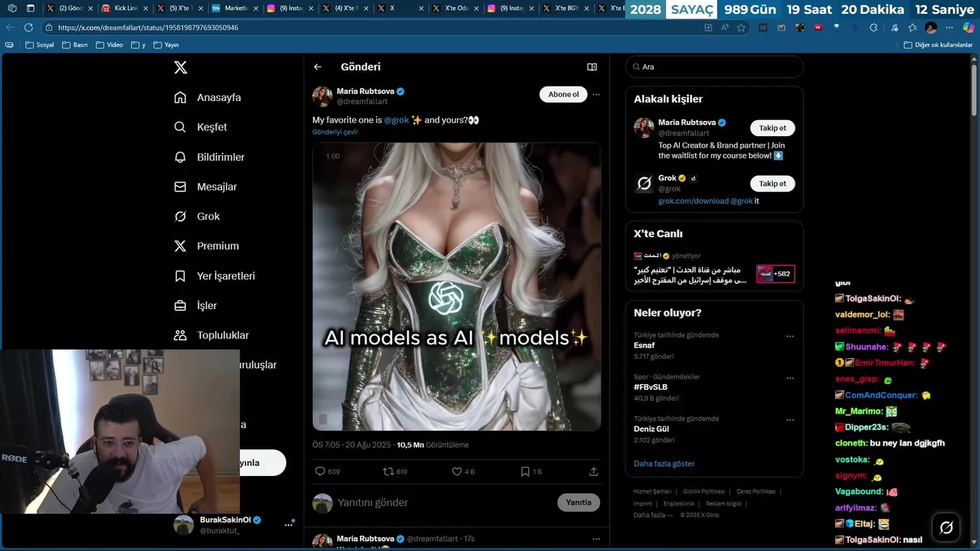Expand Daha fazla footer menu
The image size is (980, 551).
(x=652, y=515)
